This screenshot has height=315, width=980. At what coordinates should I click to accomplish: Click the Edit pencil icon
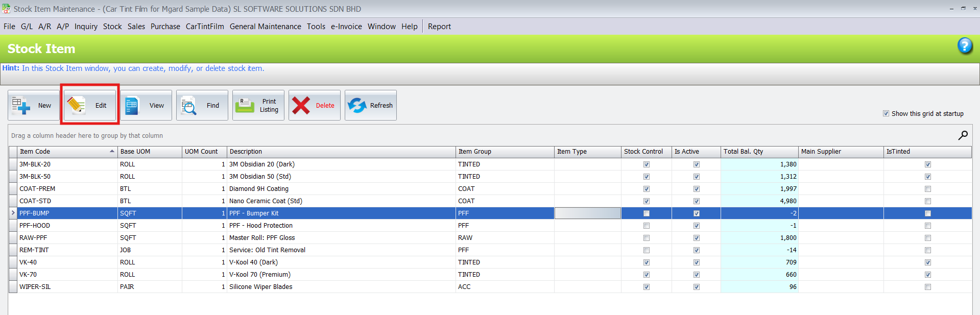(77, 106)
